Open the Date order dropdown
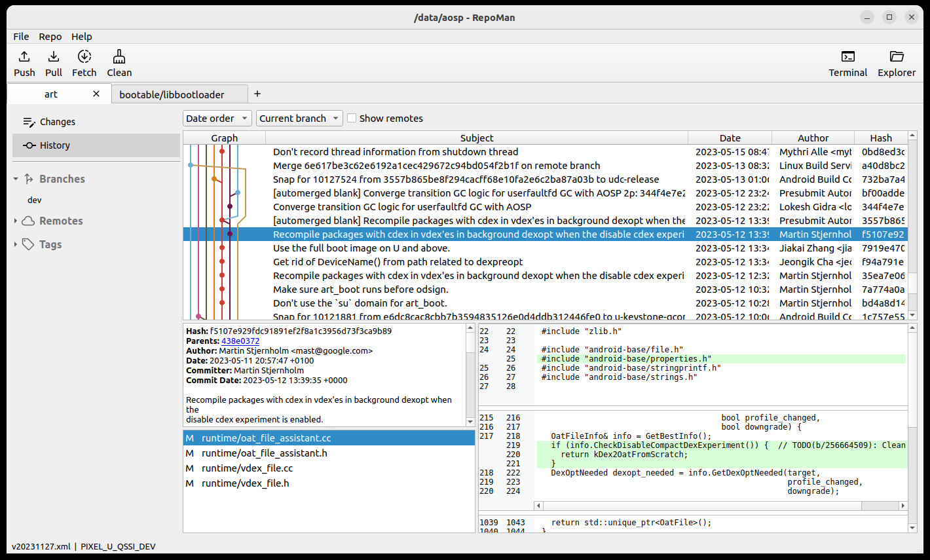 [217, 119]
